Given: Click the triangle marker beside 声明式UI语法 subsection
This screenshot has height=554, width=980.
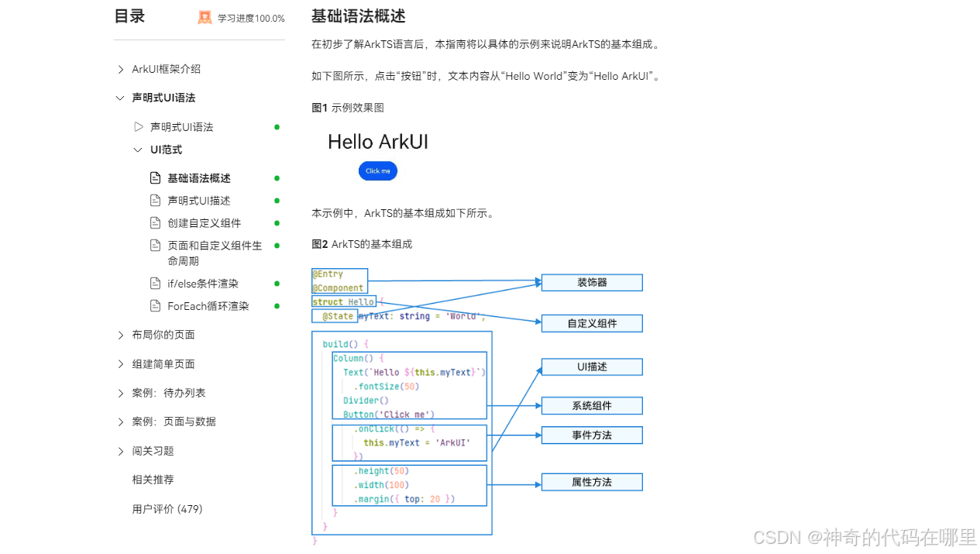Looking at the screenshot, I should click(x=139, y=126).
